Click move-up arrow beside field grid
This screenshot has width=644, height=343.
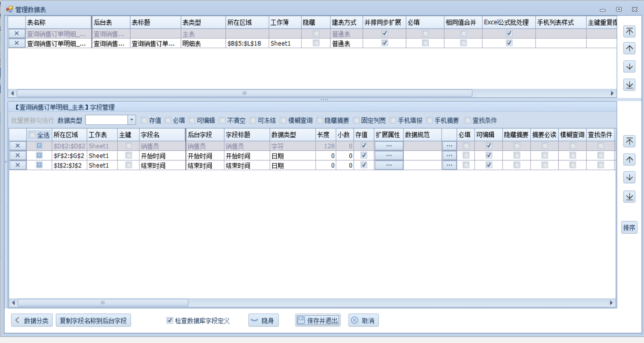pyautogui.click(x=629, y=159)
